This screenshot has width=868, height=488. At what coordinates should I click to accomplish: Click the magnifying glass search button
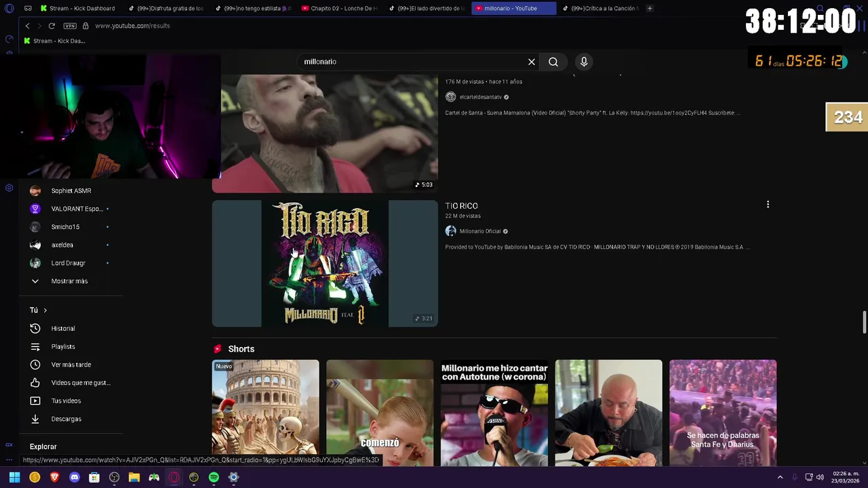point(553,62)
